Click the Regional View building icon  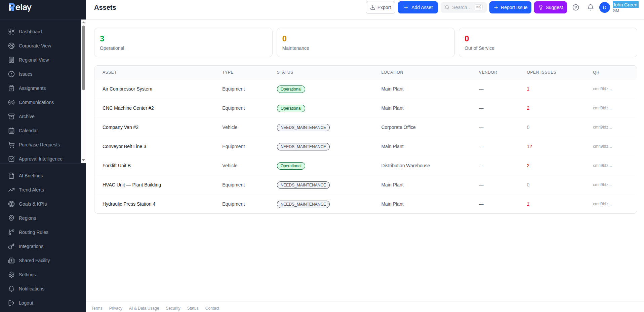pos(11,60)
